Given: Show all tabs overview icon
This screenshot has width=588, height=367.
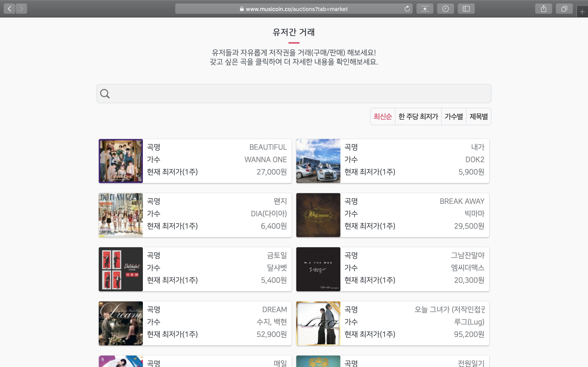Looking at the screenshot, I should pos(564,9).
